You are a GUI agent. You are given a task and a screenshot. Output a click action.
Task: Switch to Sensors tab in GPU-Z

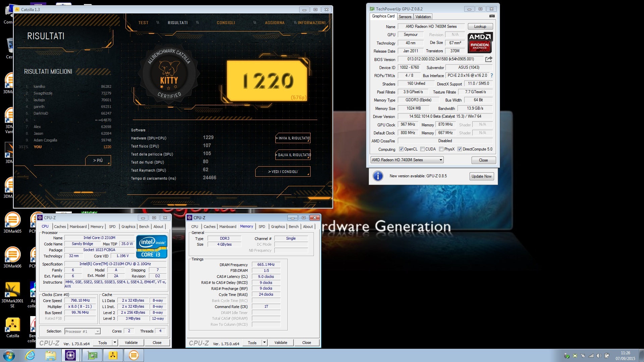click(405, 17)
